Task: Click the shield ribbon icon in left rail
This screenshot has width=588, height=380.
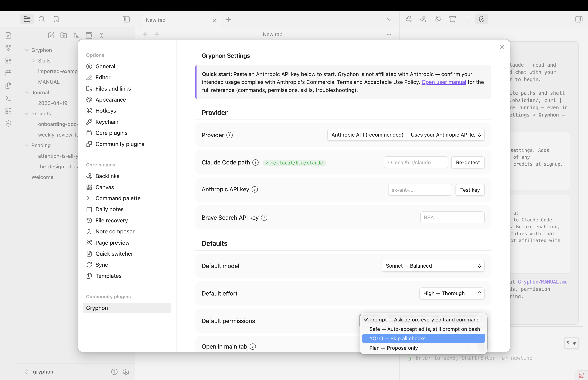Action: click(8, 123)
